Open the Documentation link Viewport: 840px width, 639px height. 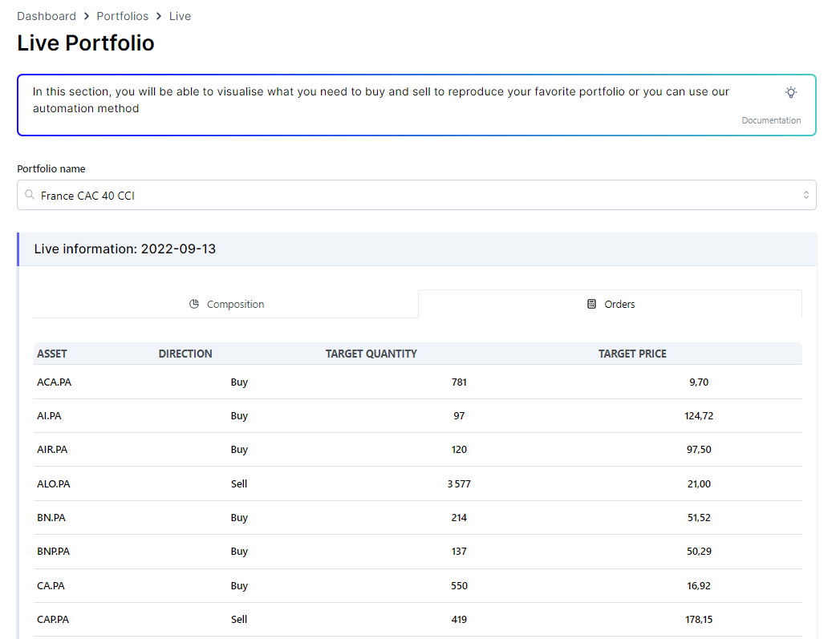click(x=770, y=120)
